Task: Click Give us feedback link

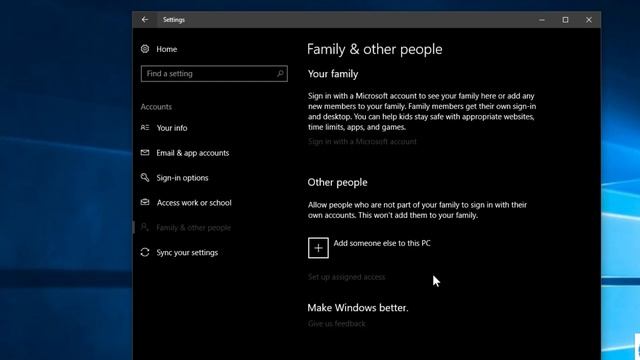Action: tap(337, 324)
